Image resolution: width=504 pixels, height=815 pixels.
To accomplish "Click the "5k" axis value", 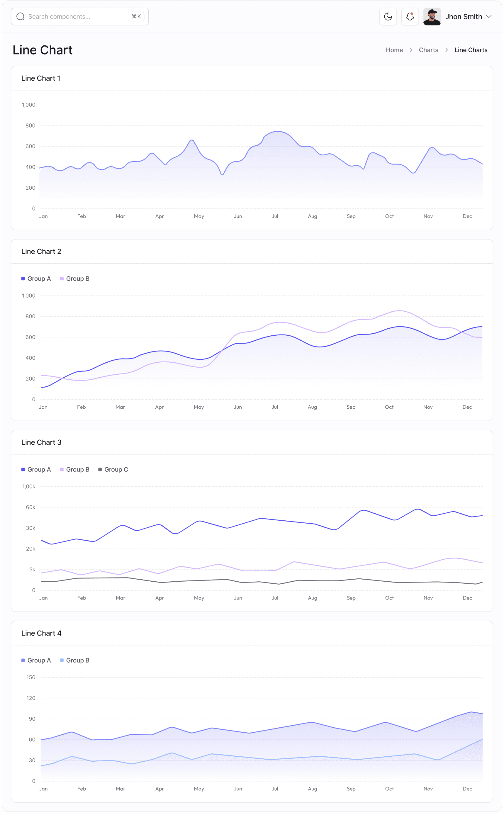I will (x=32, y=570).
